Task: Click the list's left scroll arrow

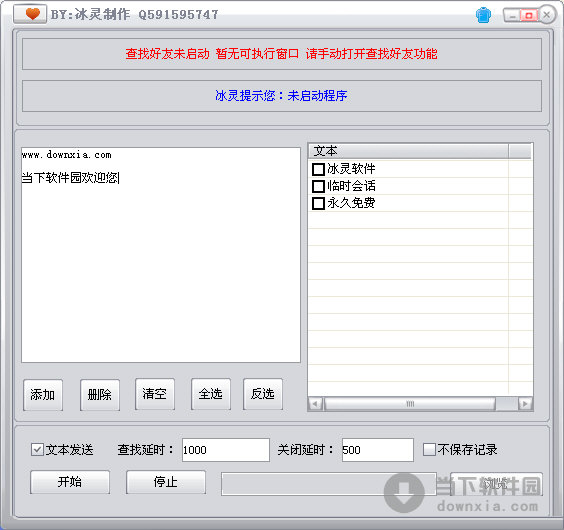Action: (316, 404)
